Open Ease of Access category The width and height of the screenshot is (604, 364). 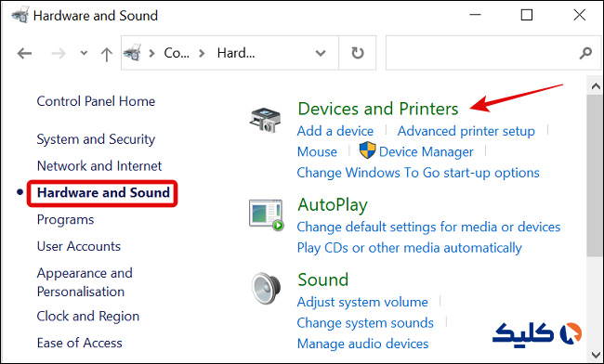pyautogui.click(x=79, y=343)
